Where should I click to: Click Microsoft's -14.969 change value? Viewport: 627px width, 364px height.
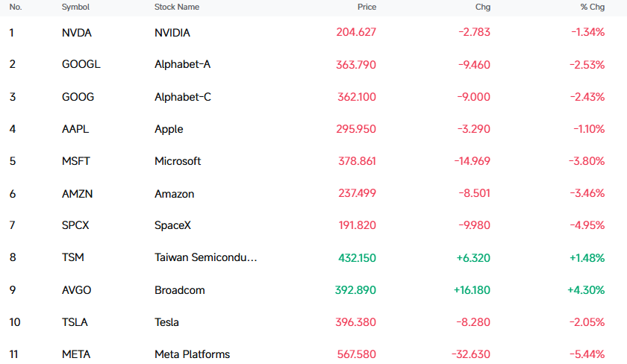coord(472,161)
